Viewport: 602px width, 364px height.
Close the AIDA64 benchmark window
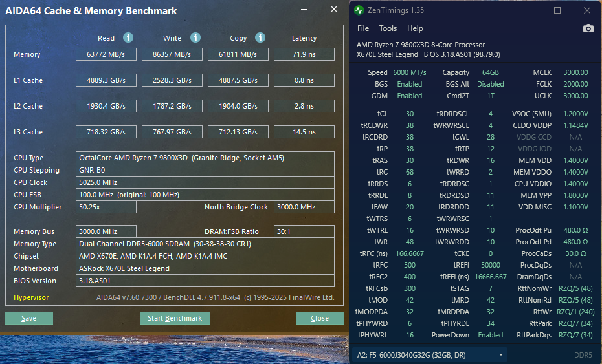click(334, 9)
